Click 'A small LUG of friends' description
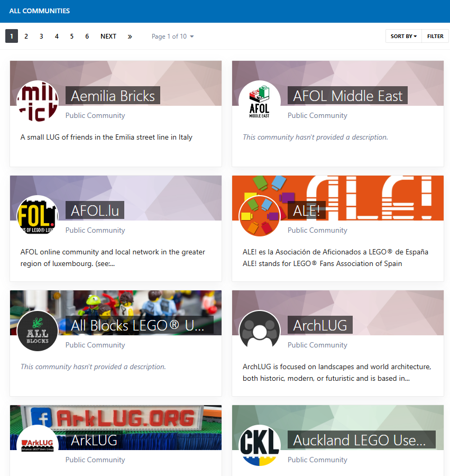450x476 pixels. [x=106, y=137]
